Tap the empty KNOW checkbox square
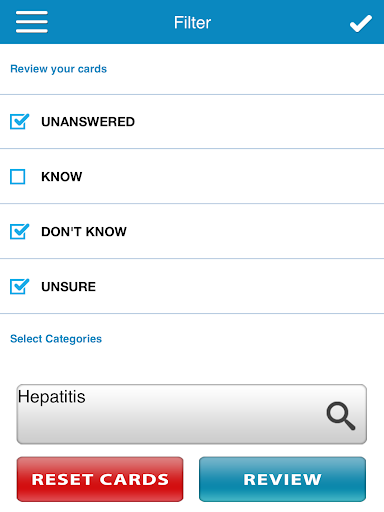The image size is (384, 512). [x=18, y=177]
